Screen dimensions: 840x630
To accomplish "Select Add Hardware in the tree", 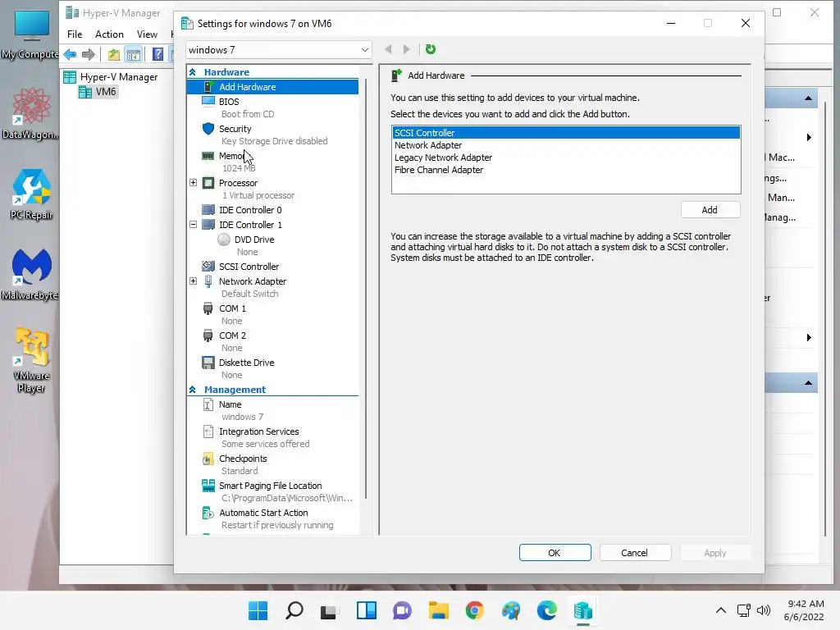I will [272, 87].
